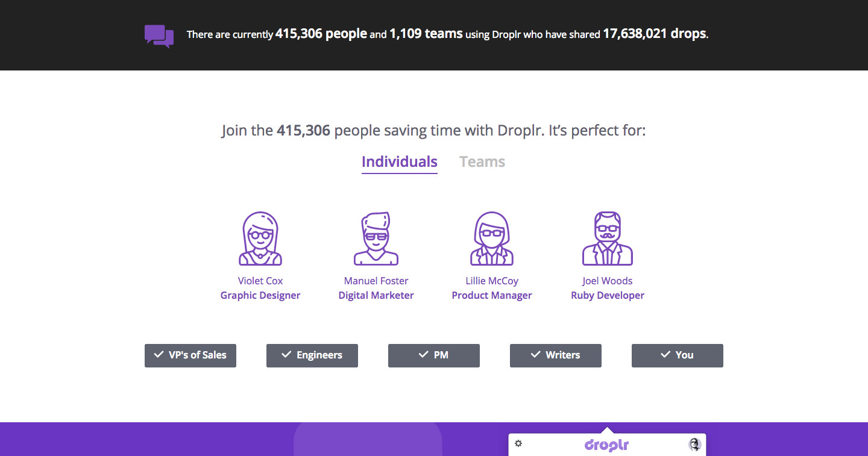This screenshot has width=868, height=456.
Task: Click Manuel Foster's avatar illustration
Action: tap(376, 239)
